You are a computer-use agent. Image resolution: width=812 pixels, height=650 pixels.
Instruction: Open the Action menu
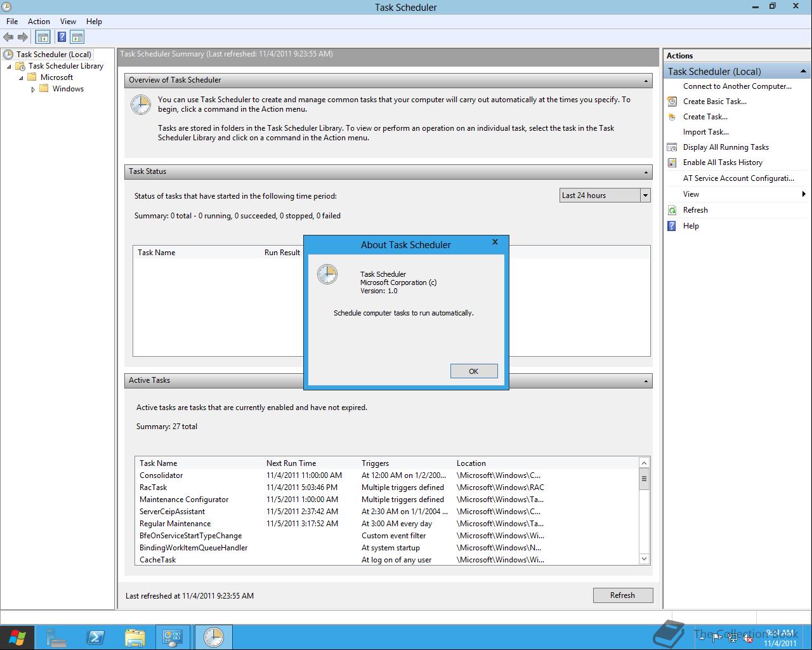(x=39, y=22)
